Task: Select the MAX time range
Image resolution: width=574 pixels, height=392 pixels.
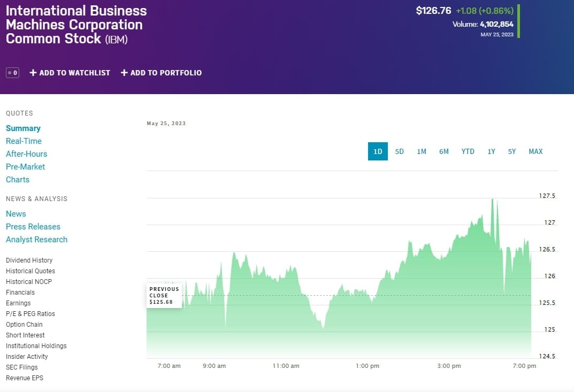Action: coord(535,151)
